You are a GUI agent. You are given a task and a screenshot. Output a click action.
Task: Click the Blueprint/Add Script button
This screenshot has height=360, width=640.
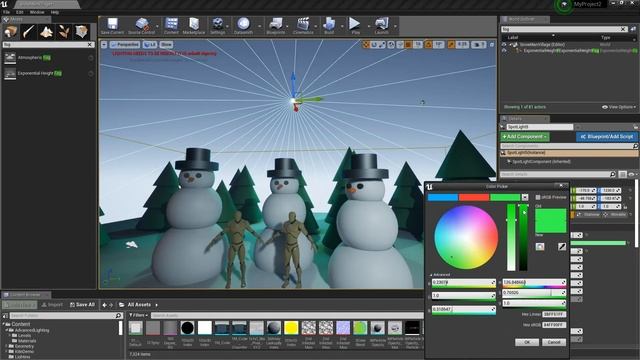coord(607,136)
